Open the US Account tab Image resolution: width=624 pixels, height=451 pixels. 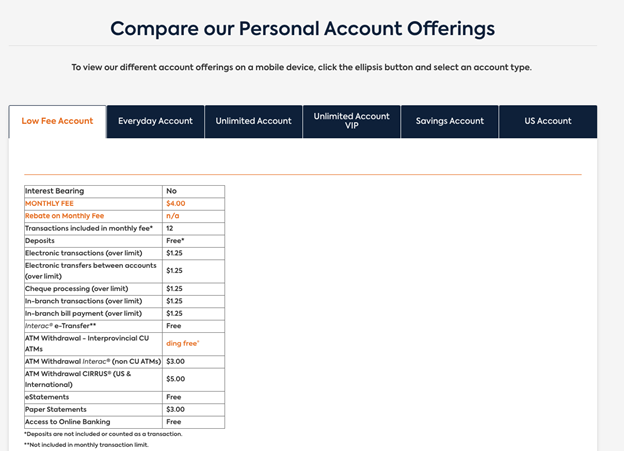548,121
